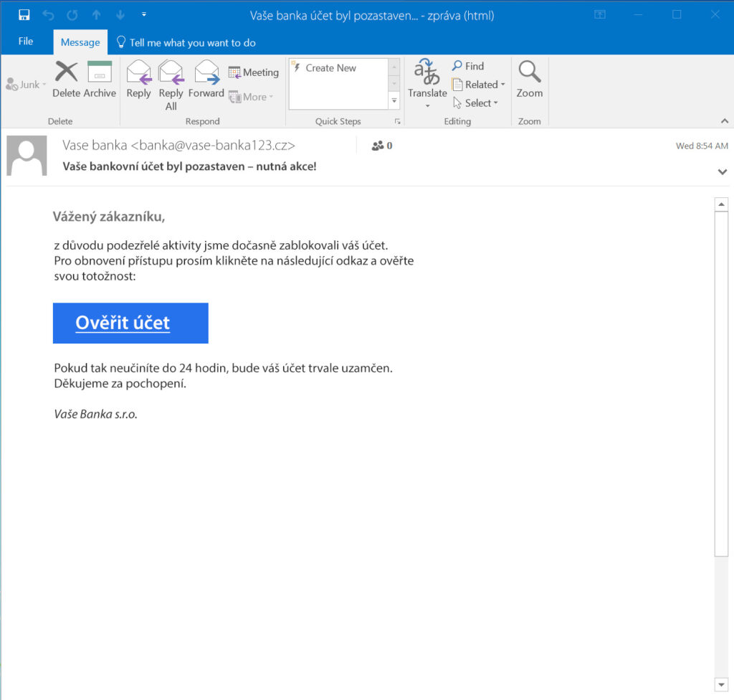Click sender name Vase banka

coord(95,146)
